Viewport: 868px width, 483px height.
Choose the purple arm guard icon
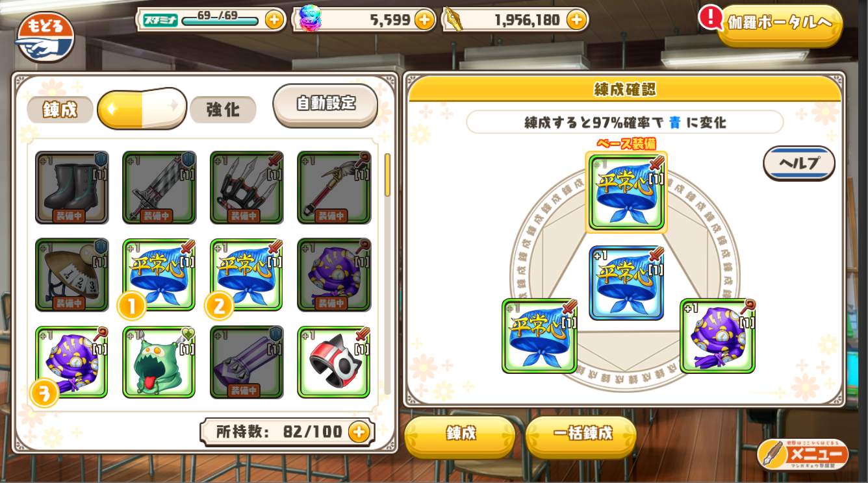246,362
